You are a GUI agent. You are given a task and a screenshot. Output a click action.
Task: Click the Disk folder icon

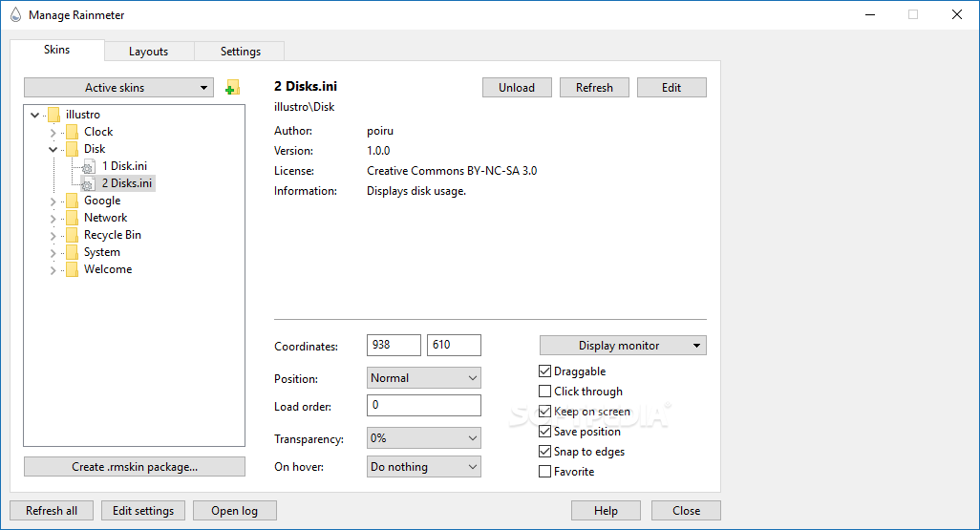(72, 149)
